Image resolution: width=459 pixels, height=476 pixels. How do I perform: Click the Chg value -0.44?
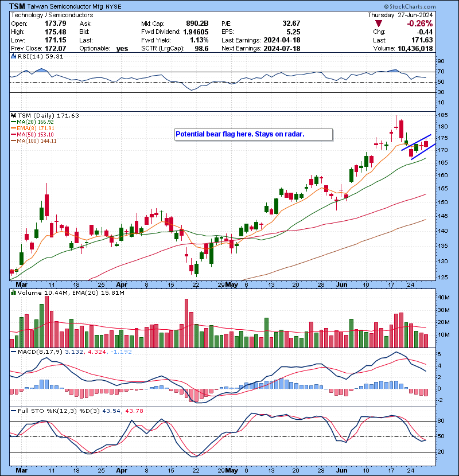click(425, 32)
